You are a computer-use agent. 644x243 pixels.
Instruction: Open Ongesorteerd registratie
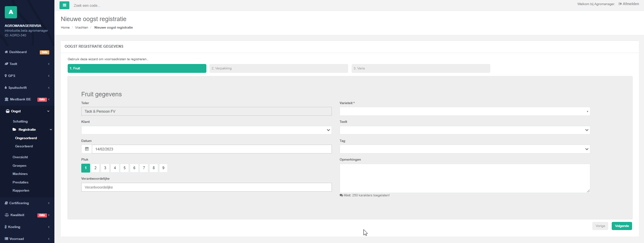pos(26,138)
